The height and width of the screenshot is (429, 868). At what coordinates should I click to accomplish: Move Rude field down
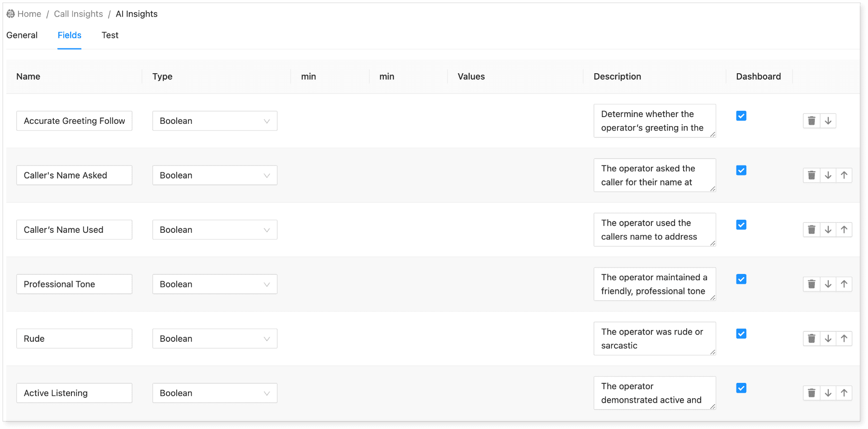pyautogui.click(x=828, y=339)
